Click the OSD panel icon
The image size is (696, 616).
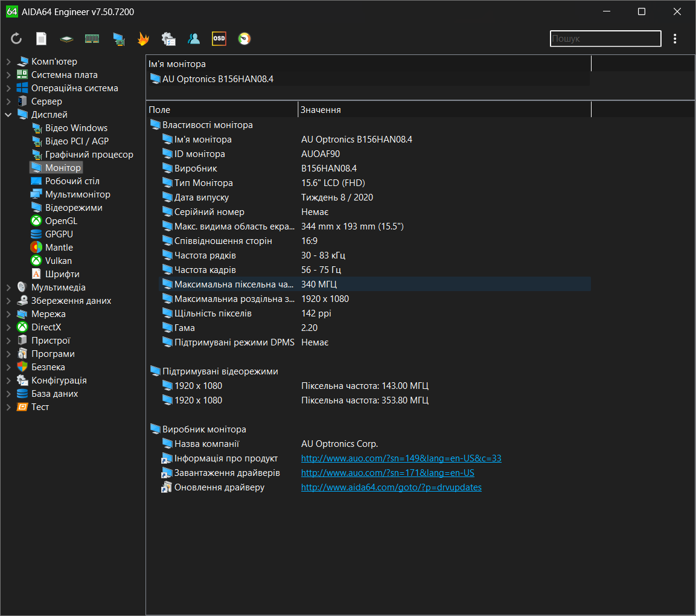(219, 39)
